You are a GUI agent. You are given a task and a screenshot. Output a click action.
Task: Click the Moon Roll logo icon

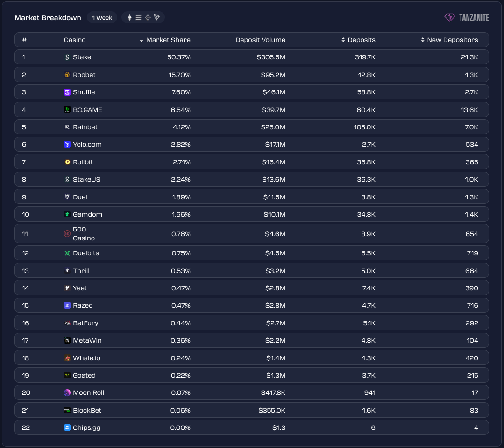67,393
